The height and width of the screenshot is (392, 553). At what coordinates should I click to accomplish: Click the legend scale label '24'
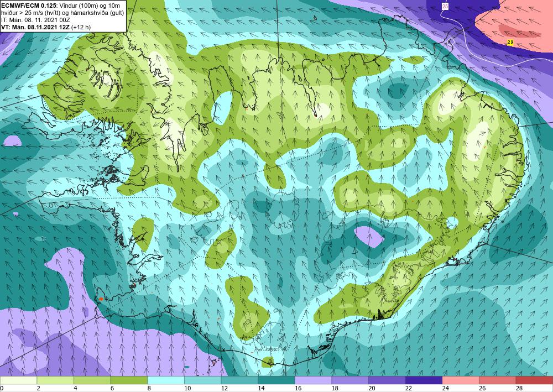(x=445, y=389)
